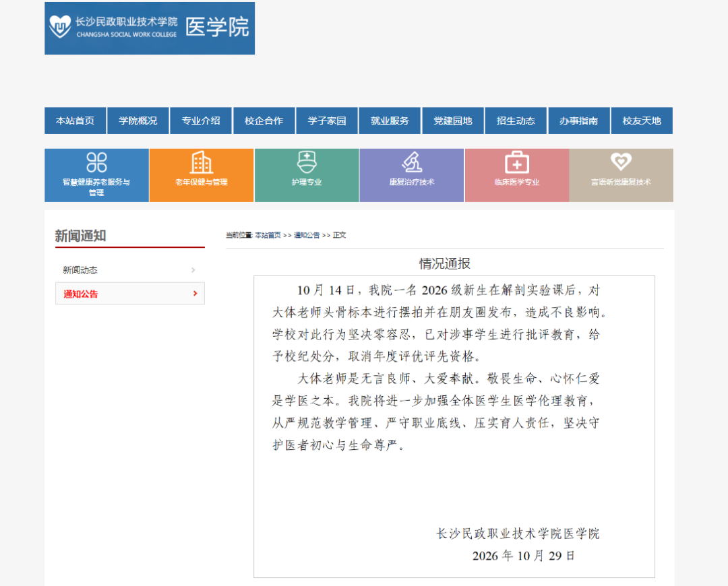
Task: Click 本站首页 in the breadcrumb
Action: [x=268, y=235]
